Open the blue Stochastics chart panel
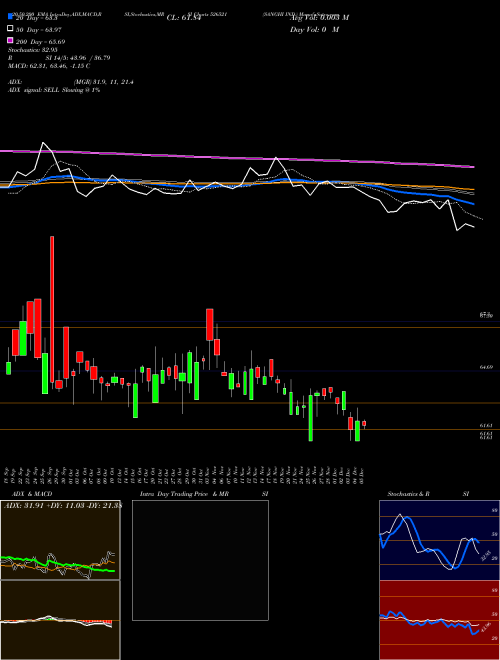Screen dimensions: 500x660 439,540
